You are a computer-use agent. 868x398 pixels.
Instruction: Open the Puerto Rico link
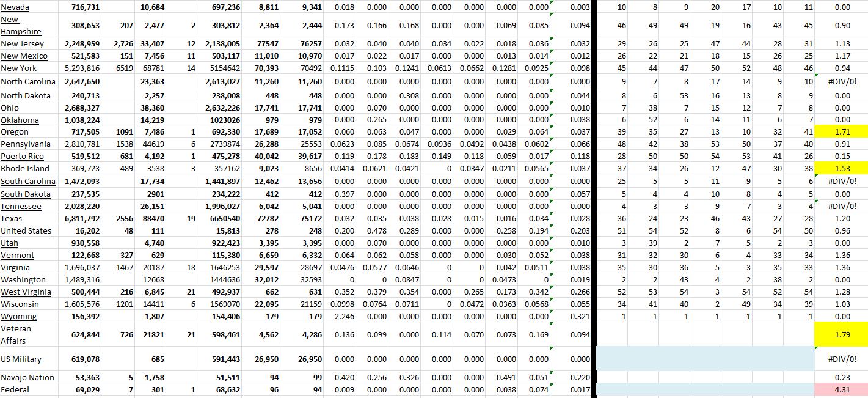click(22, 157)
